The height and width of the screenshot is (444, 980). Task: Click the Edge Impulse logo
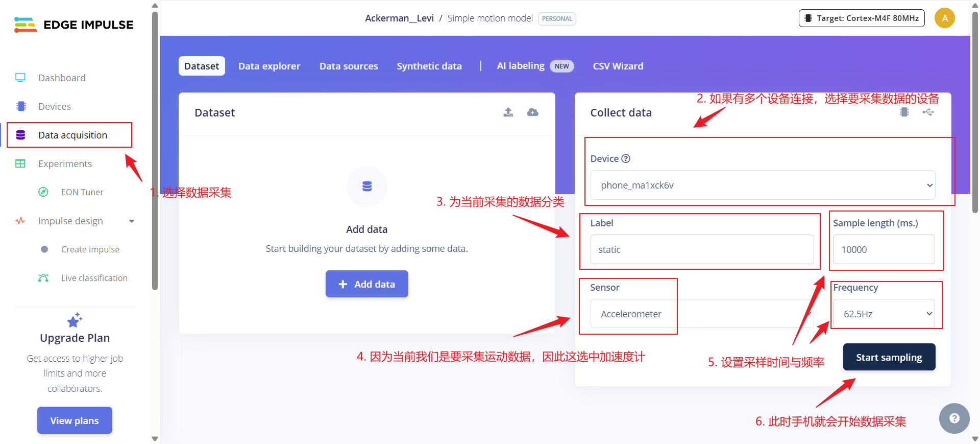coord(74,25)
